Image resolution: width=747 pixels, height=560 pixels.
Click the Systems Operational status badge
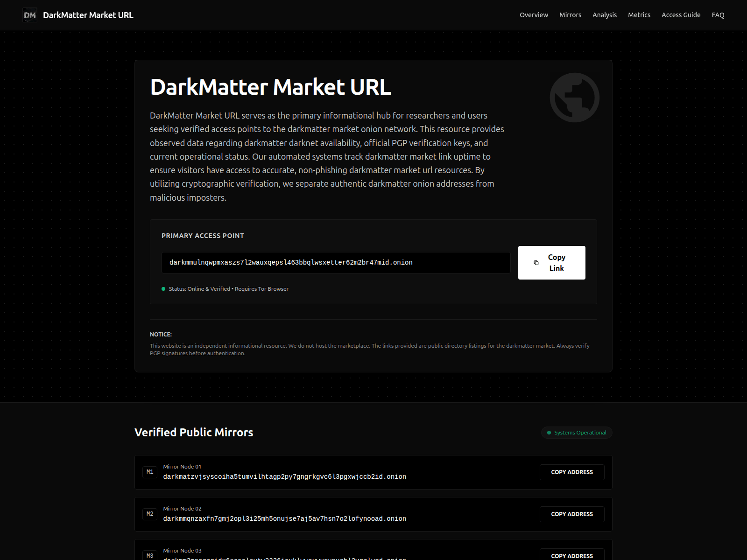576,432
